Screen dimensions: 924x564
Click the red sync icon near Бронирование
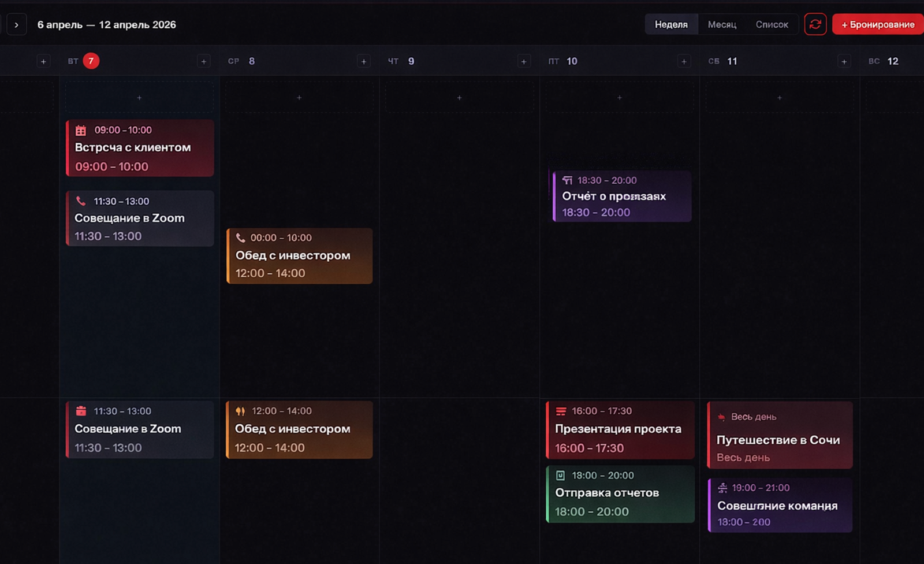(815, 24)
